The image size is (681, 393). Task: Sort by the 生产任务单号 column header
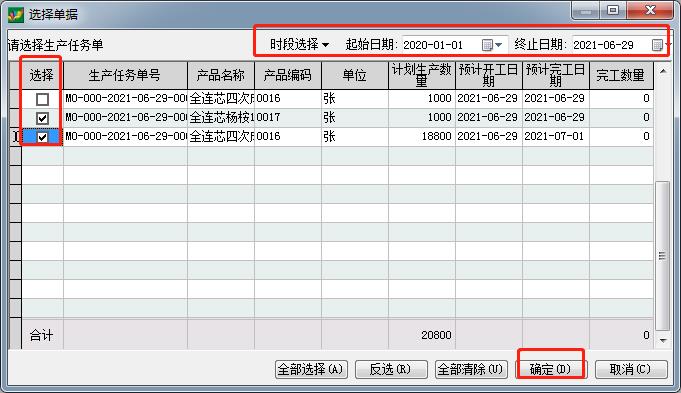(x=125, y=75)
